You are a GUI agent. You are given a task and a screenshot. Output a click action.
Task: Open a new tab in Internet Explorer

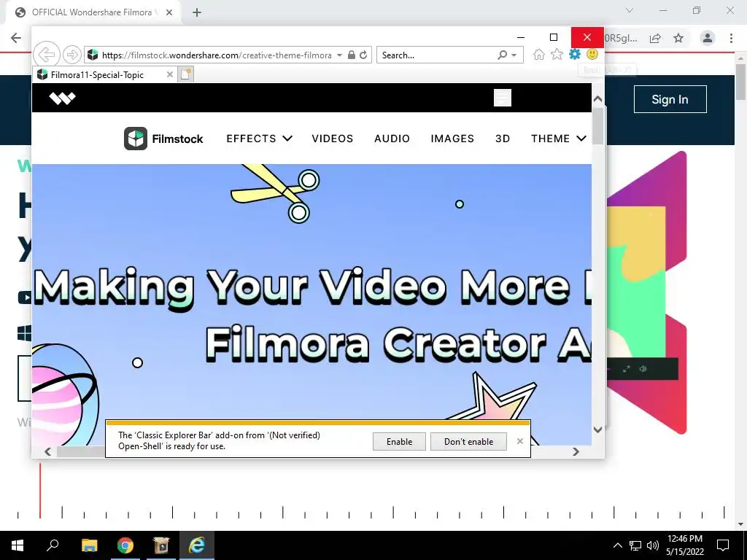tap(186, 74)
